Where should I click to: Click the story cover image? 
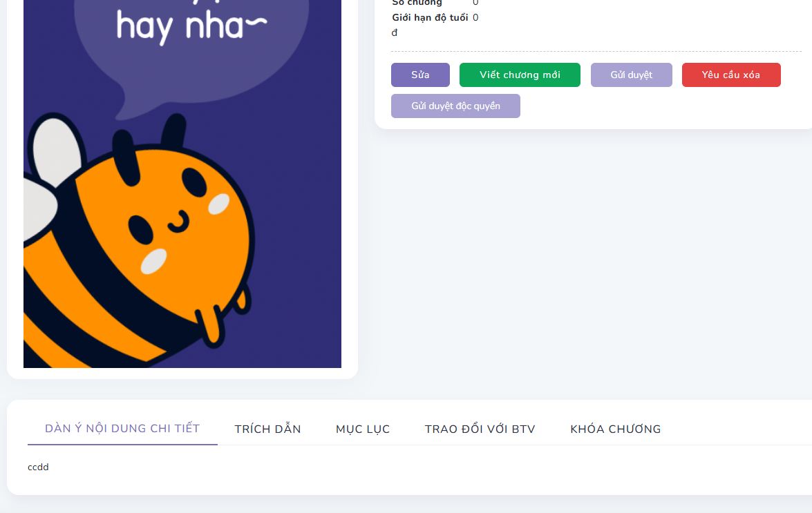(x=182, y=184)
